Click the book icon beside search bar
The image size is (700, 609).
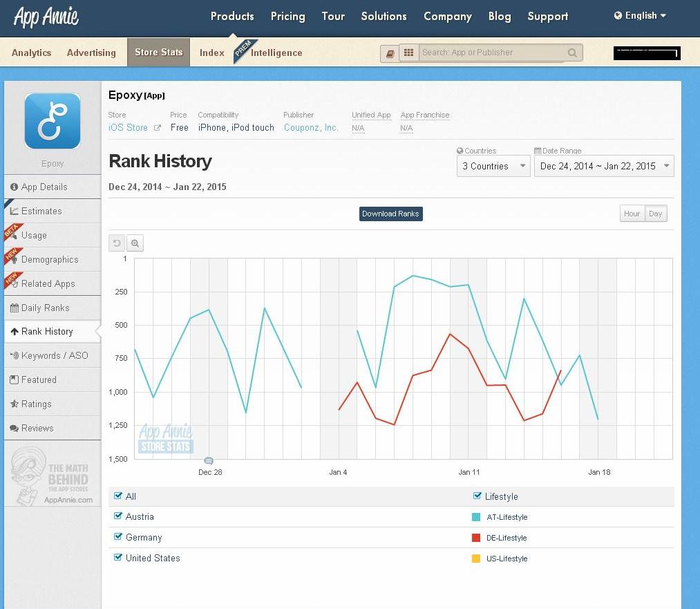390,53
